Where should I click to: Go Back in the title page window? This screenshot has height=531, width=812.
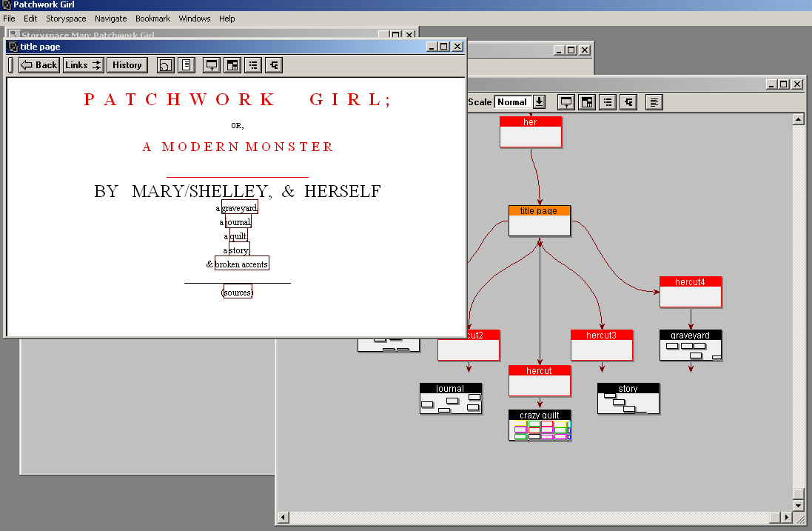[x=38, y=65]
